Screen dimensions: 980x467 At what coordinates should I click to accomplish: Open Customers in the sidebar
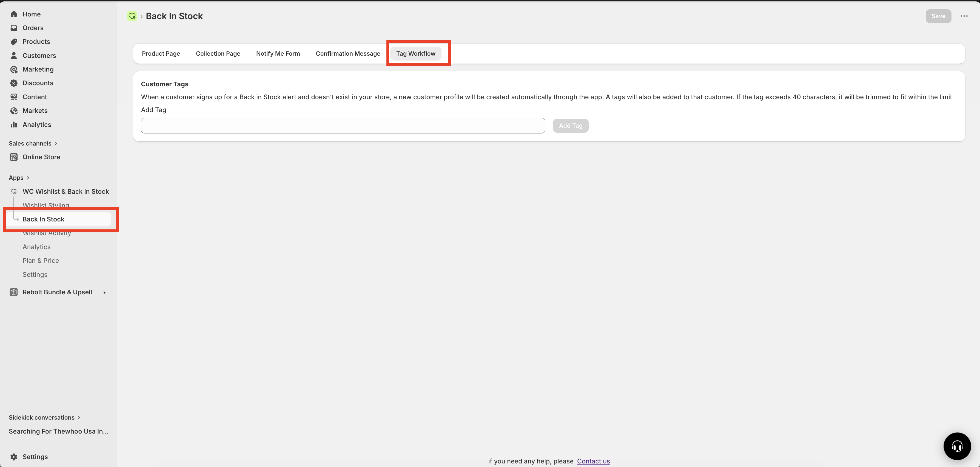pyautogui.click(x=39, y=56)
